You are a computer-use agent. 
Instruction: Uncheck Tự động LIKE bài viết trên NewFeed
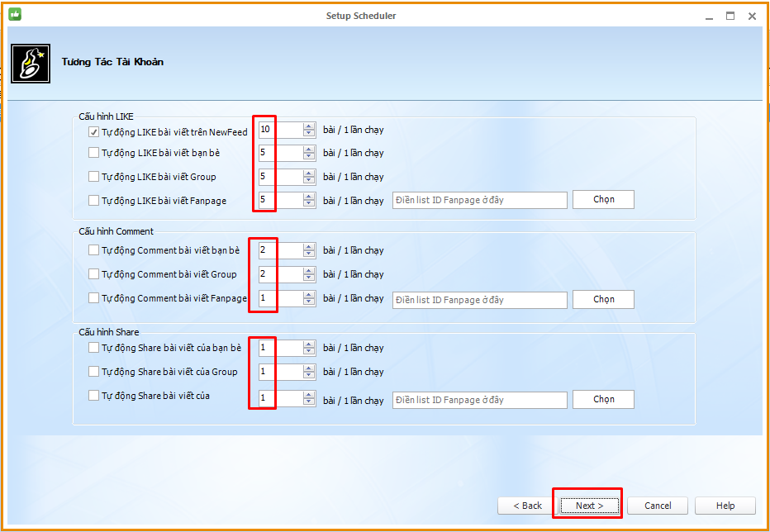(93, 131)
